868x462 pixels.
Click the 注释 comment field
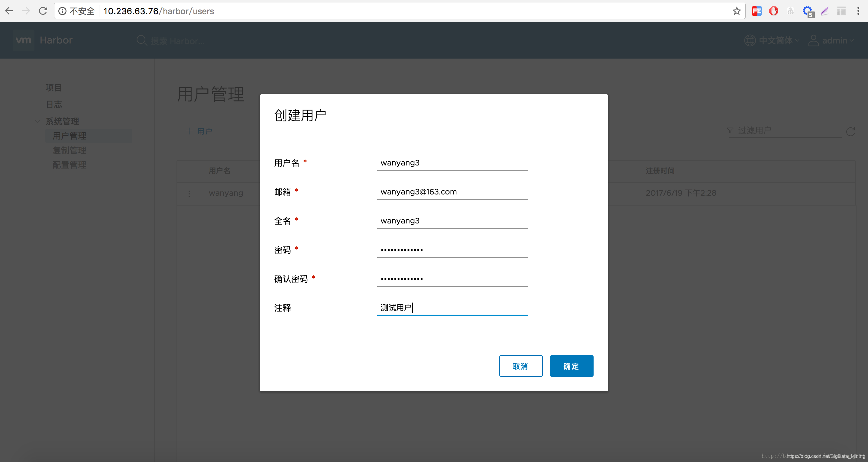[452, 308]
